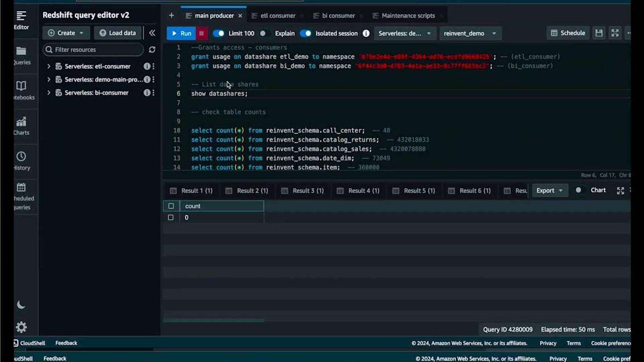Open the Editor view in the sidebar
This screenshot has width=644, height=362.
click(x=21, y=20)
